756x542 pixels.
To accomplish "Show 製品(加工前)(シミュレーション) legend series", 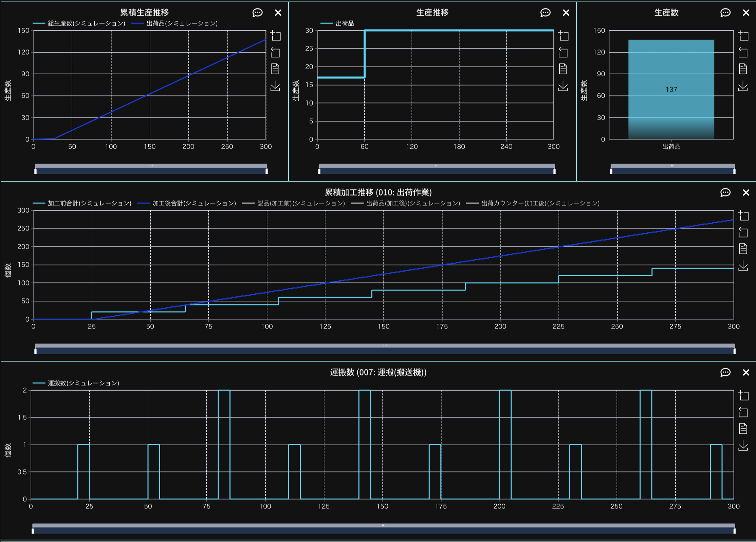I will click(293, 203).
